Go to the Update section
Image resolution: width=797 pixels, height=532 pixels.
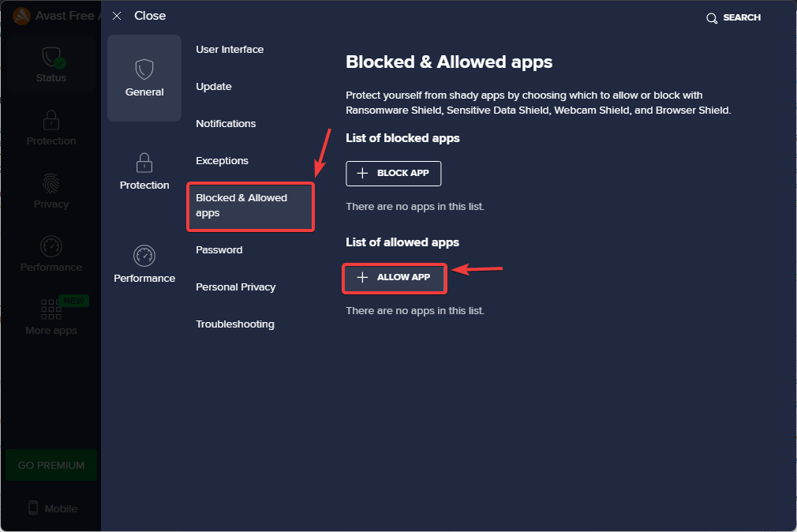pyautogui.click(x=214, y=87)
